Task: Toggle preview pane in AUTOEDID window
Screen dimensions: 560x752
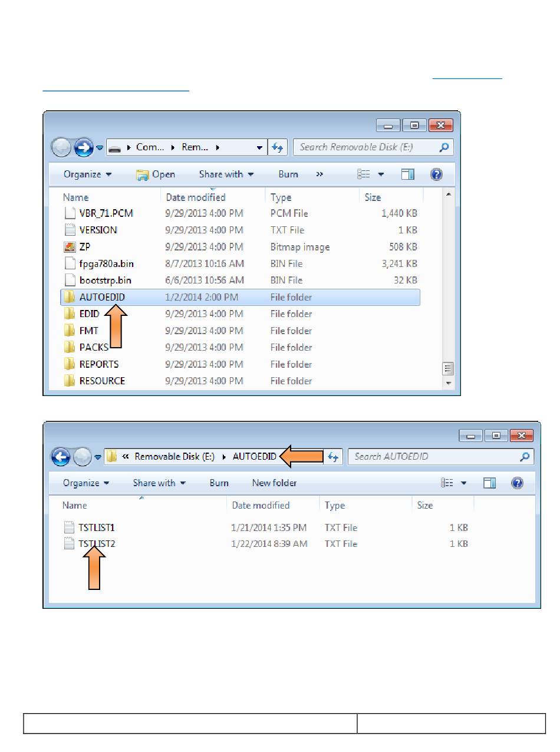Action: [489, 483]
